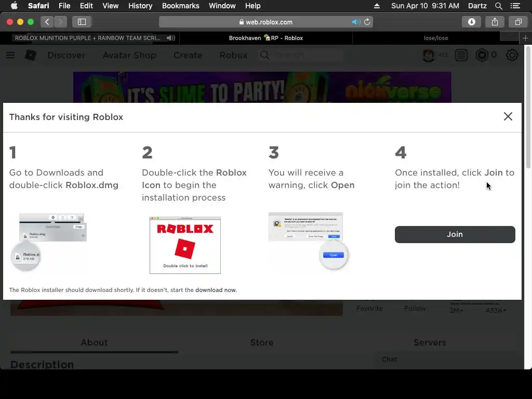This screenshot has width=532, height=399.
Task: Click the Safari share button
Action: click(x=495, y=22)
